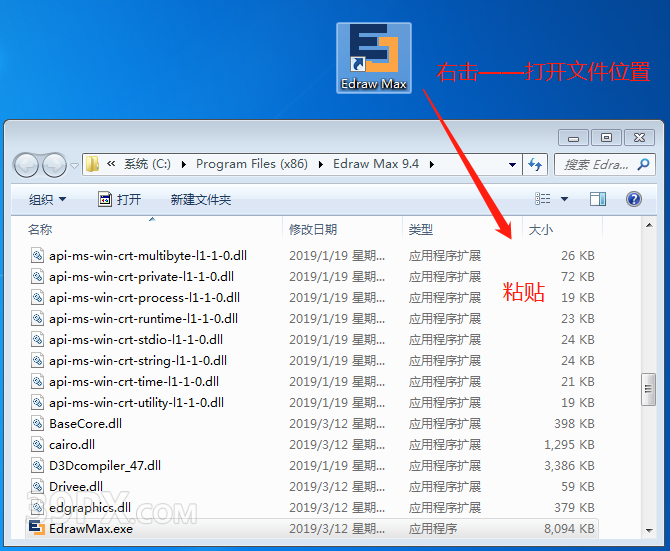The height and width of the screenshot is (551, 670).
Task: Toggle the preview pane button
Action: pyautogui.click(x=598, y=199)
